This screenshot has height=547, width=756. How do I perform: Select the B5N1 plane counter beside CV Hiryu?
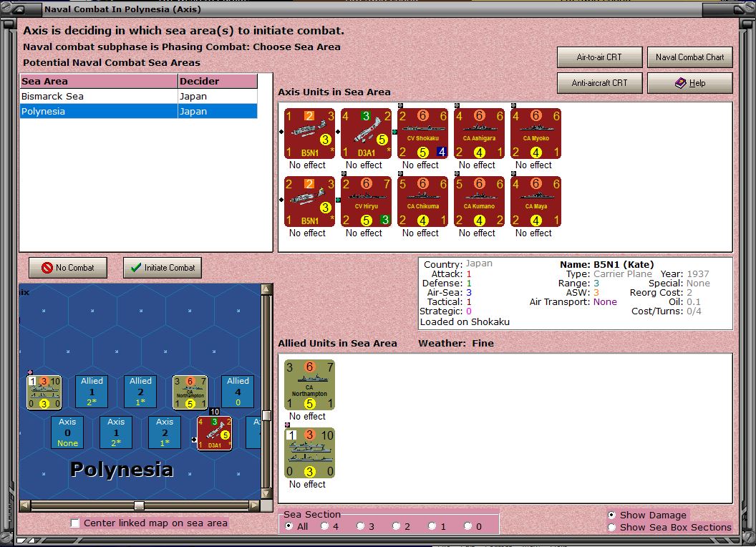(309, 201)
